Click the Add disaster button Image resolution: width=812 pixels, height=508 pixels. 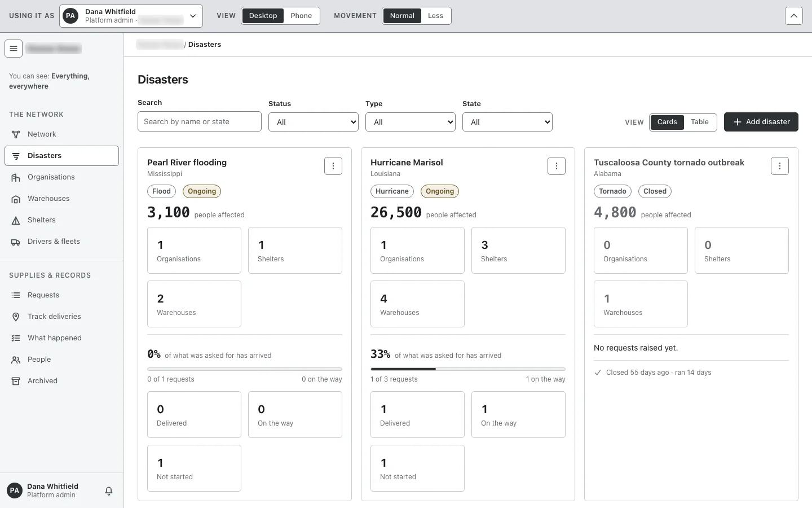(761, 122)
